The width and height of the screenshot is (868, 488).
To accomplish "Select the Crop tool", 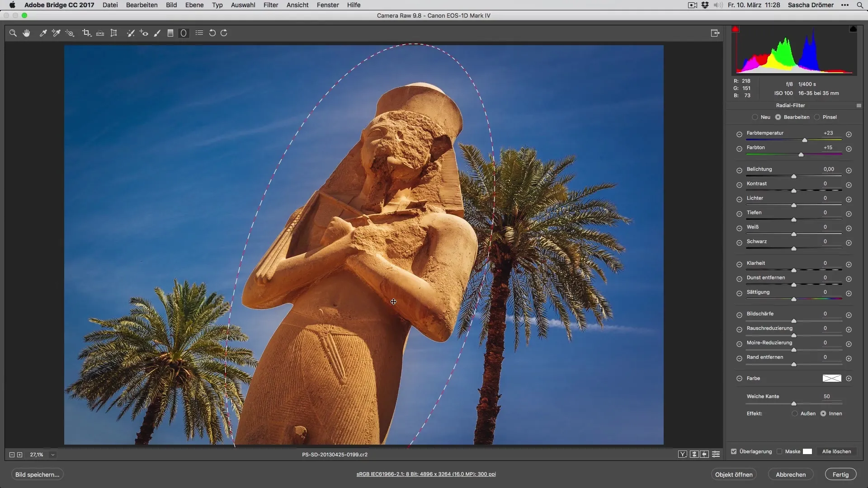I will (x=86, y=33).
